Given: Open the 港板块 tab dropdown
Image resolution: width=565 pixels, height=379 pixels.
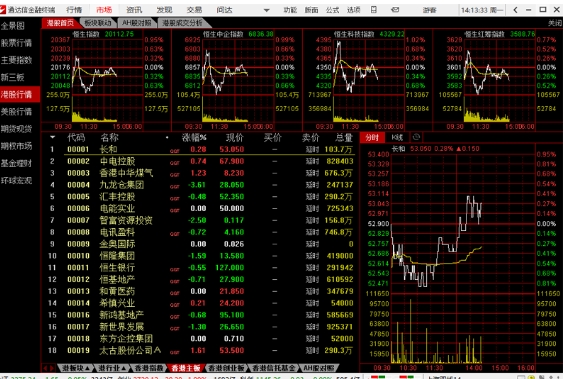Looking at the screenshot, I should pyautogui.click(x=75, y=368).
